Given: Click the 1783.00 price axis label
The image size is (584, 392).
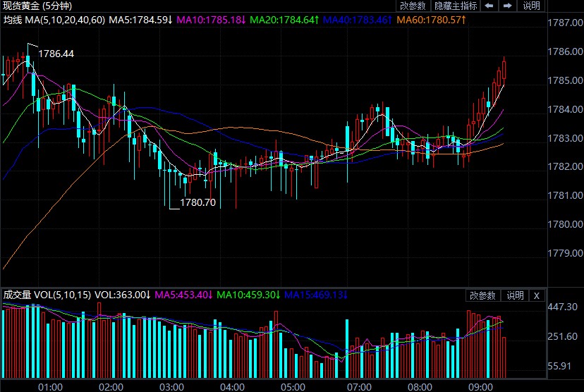Looking at the screenshot, I should pyautogui.click(x=565, y=138).
